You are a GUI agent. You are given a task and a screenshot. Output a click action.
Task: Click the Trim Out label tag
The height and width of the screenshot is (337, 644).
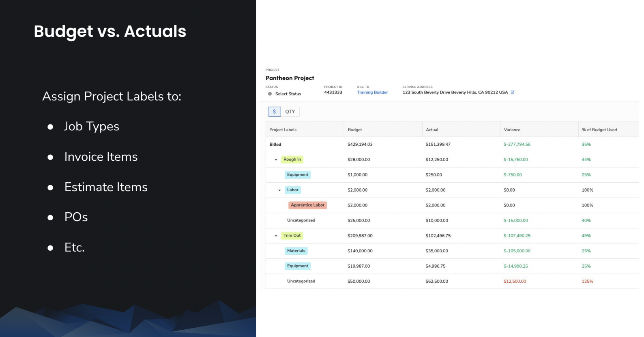[292, 236]
